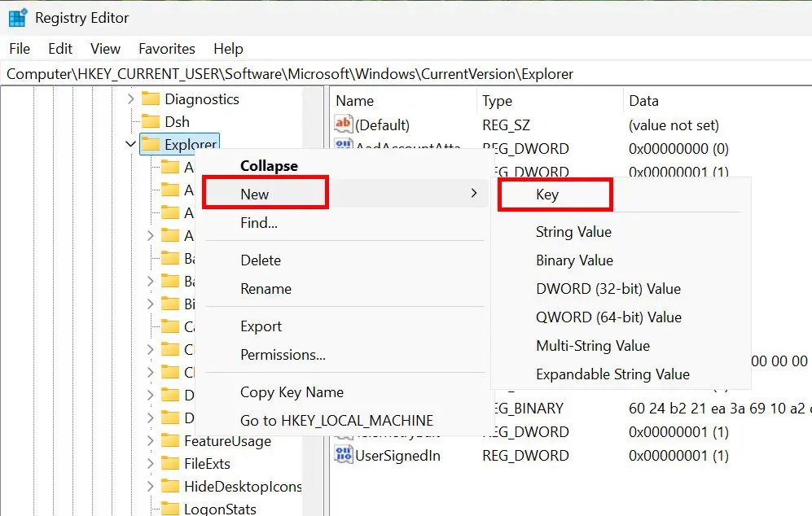Open the File menu
Image resolution: width=812 pixels, height=516 pixels.
point(20,49)
